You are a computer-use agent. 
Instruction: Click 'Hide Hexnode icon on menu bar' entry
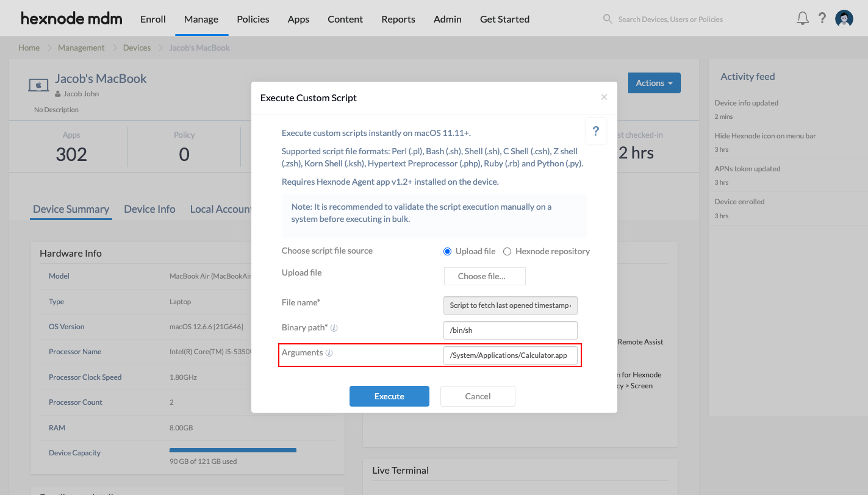[765, 136]
